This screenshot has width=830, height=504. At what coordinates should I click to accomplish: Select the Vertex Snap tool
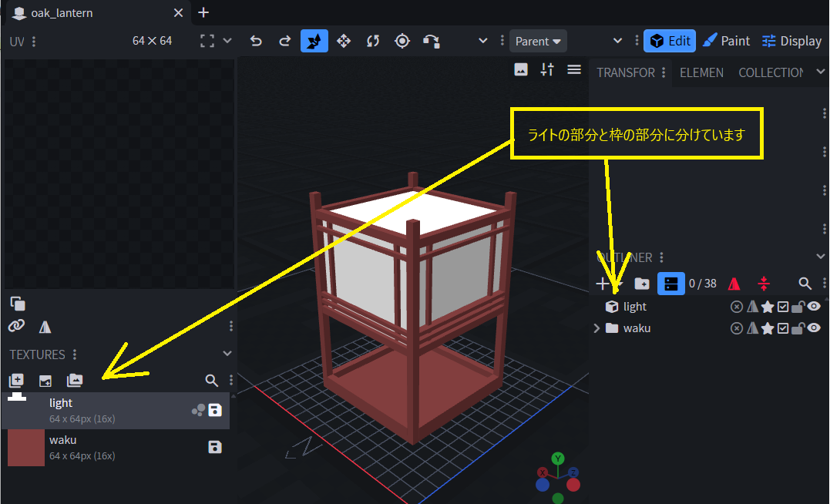point(432,41)
